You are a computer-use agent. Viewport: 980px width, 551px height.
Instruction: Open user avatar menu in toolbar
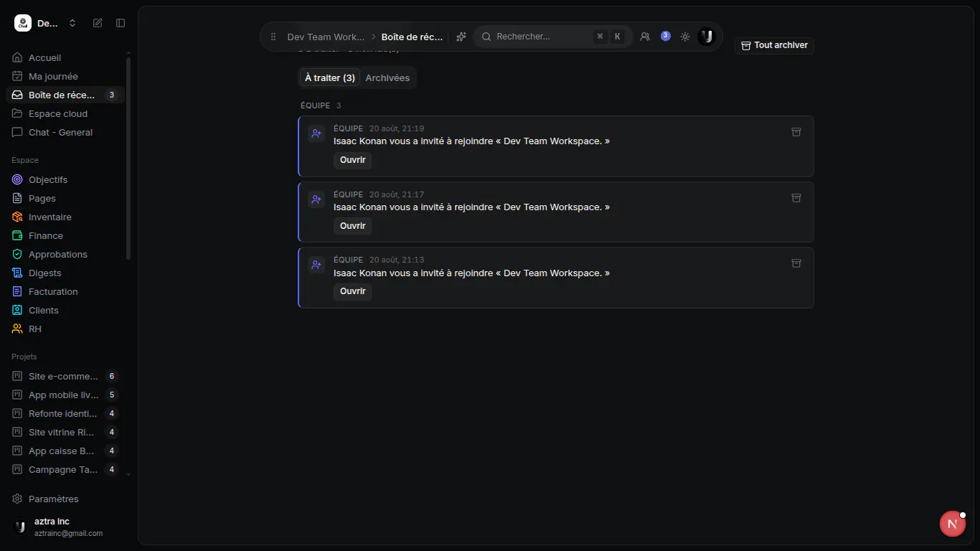[x=707, y=37]
